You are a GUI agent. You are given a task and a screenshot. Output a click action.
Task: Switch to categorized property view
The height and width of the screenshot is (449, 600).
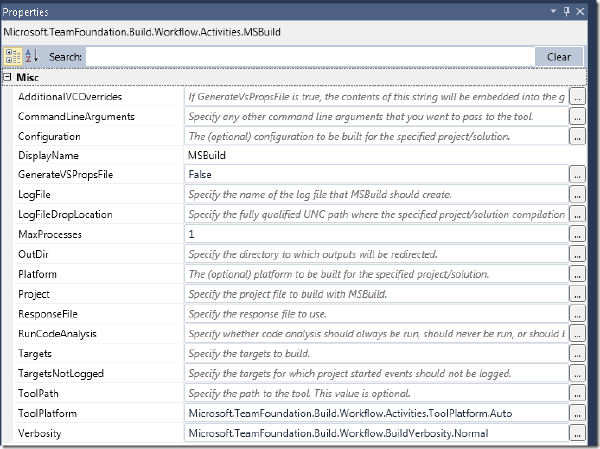[x=13, y=56]
